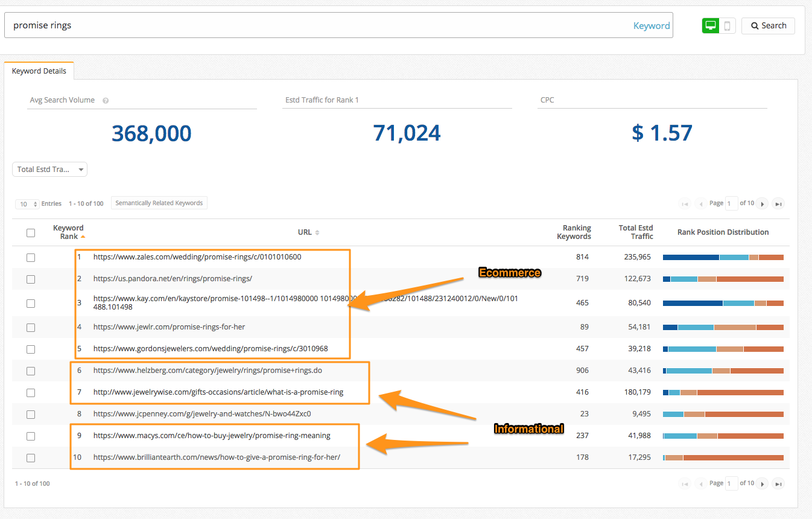Click the 906 ranking keywords cell
This screenshot has width=812, height=519.
point(582,371)
